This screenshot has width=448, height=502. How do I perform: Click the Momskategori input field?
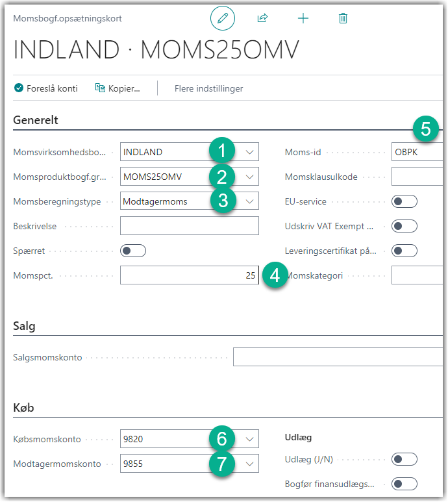coord(417,275)
